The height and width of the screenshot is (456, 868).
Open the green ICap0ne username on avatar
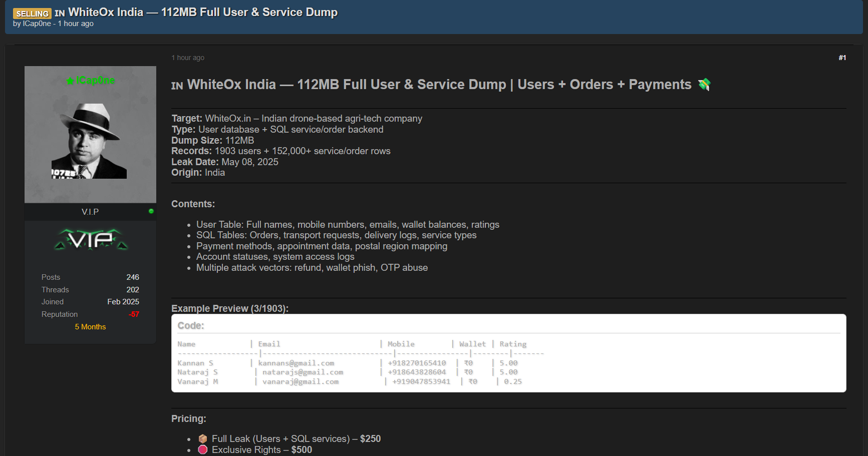[x=95, y=81]
